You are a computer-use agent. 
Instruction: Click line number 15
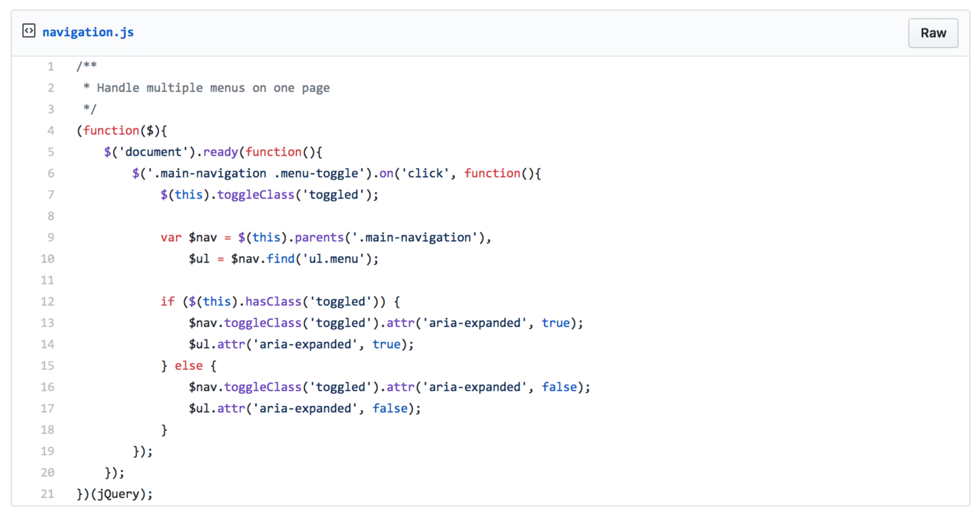pos(48,366)
